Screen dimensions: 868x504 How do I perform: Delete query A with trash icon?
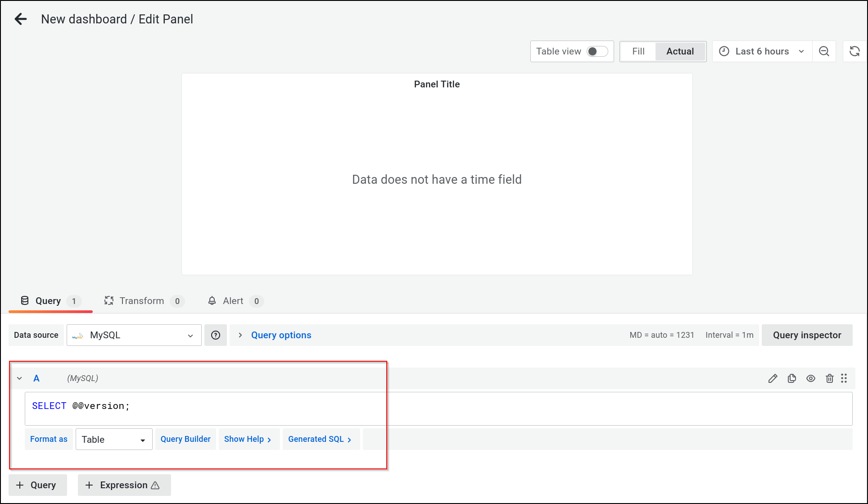830,378
